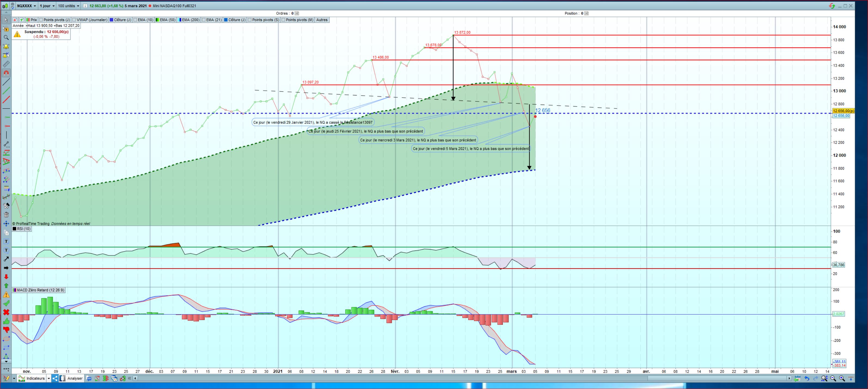Click the alert bell icon in sidebar

6,47
